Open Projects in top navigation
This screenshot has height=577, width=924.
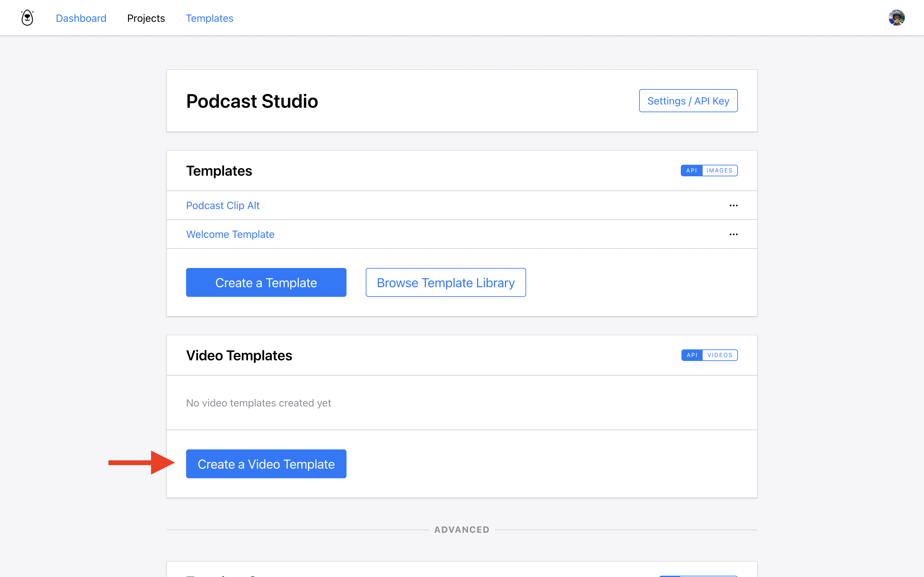click(146, 18)
